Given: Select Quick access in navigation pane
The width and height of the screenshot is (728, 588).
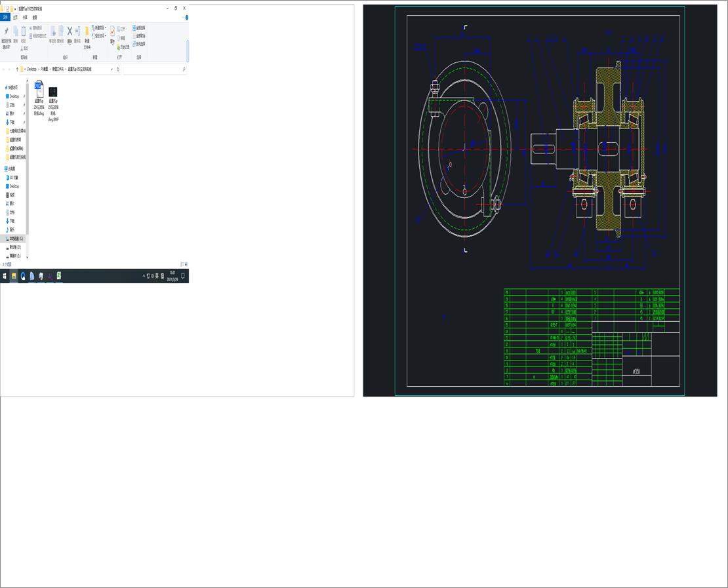Looking at the screenshot, I should pyautogui.click(x=12, y=87).
